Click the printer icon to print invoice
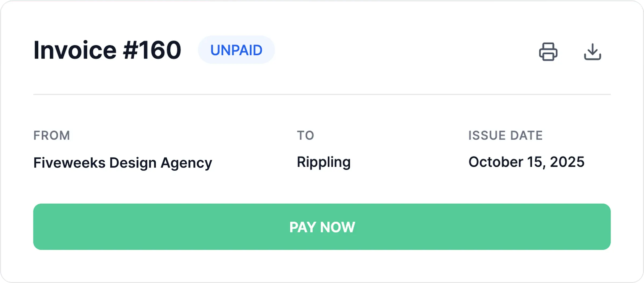The height and width of the screenshot is (283, 644). (x=548, y=51)
